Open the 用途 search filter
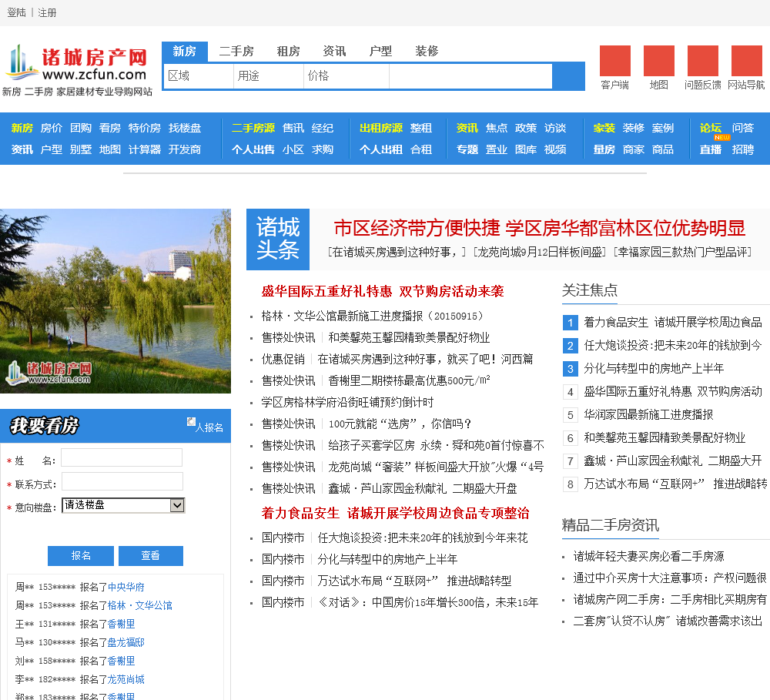The image size is (770, 700). (x=269, y=75)
